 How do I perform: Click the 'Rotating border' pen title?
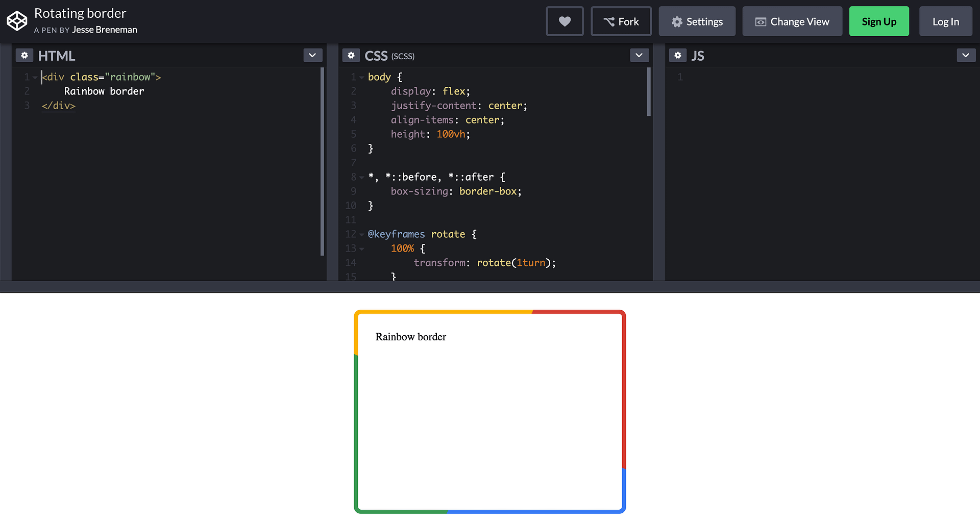[80, 13]
